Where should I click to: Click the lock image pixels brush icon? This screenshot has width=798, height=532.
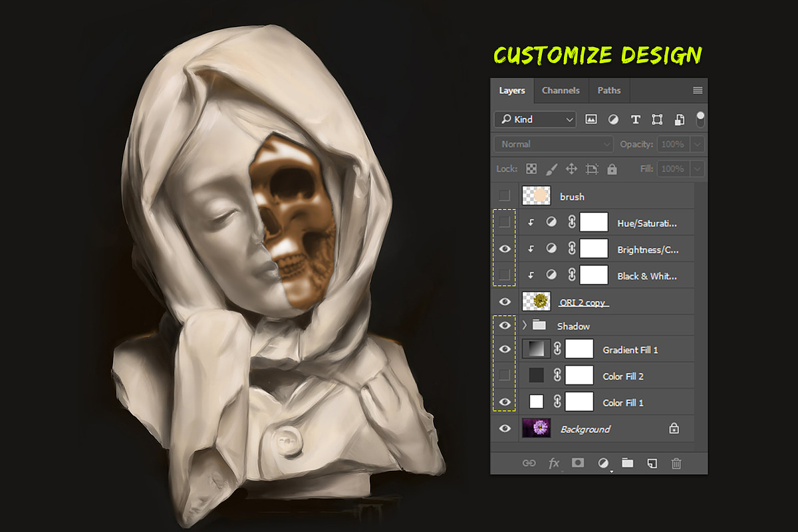551,169
